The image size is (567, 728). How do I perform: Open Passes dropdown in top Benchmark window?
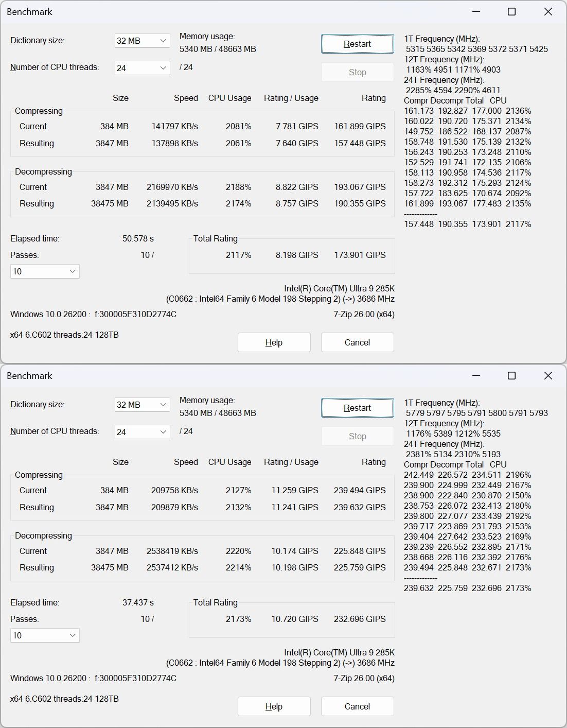click(45, 271)
